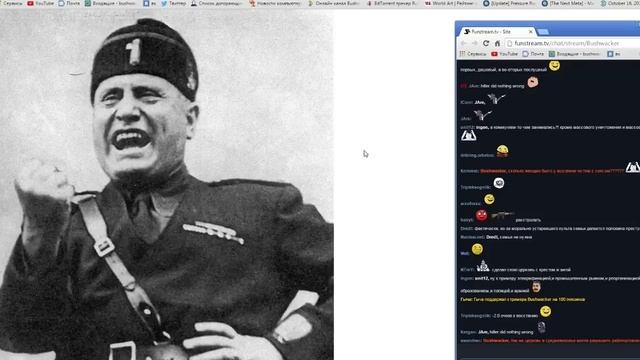640x360 pixels.
Task: Open YouTube bookmark in the Funstream window
Action: click(504, 54)
